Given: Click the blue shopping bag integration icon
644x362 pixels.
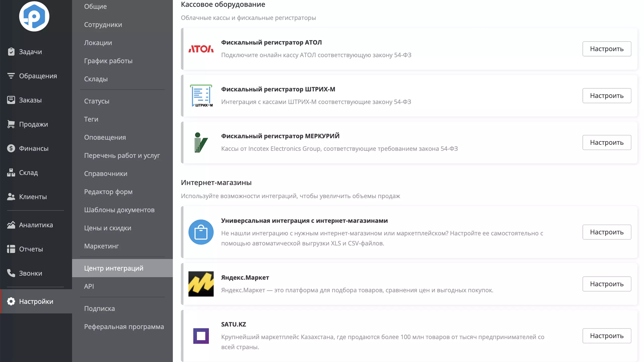Looking at the screenshot, I should click(201, 232).
